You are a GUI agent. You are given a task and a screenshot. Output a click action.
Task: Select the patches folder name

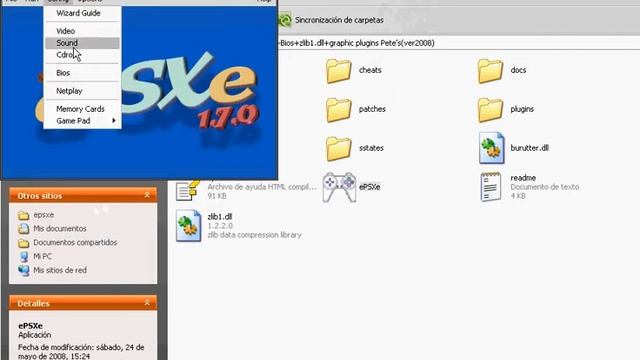click(372, 109)
